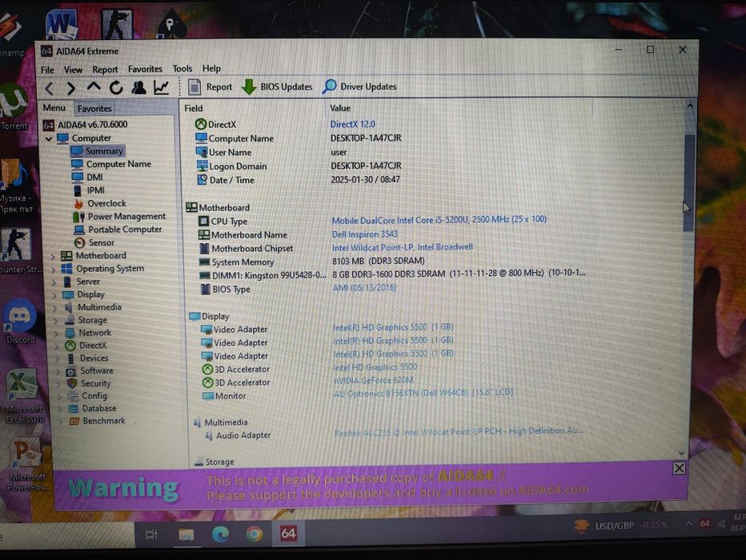Click the Discord desktop icon

coord(20,322)
